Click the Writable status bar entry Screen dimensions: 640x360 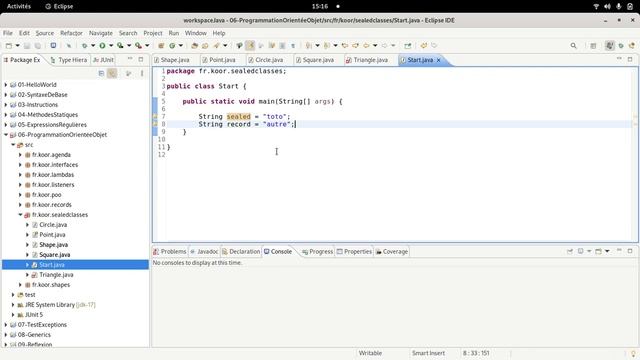point(370,353)
